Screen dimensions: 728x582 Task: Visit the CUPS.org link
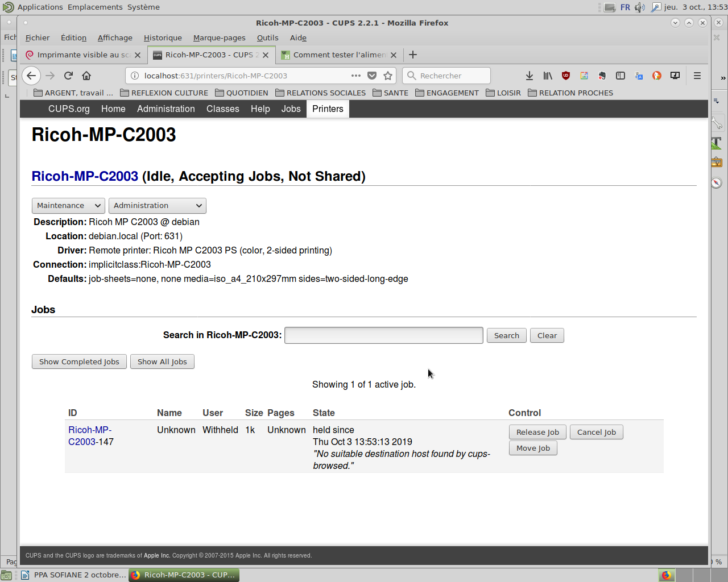(69, 109)
